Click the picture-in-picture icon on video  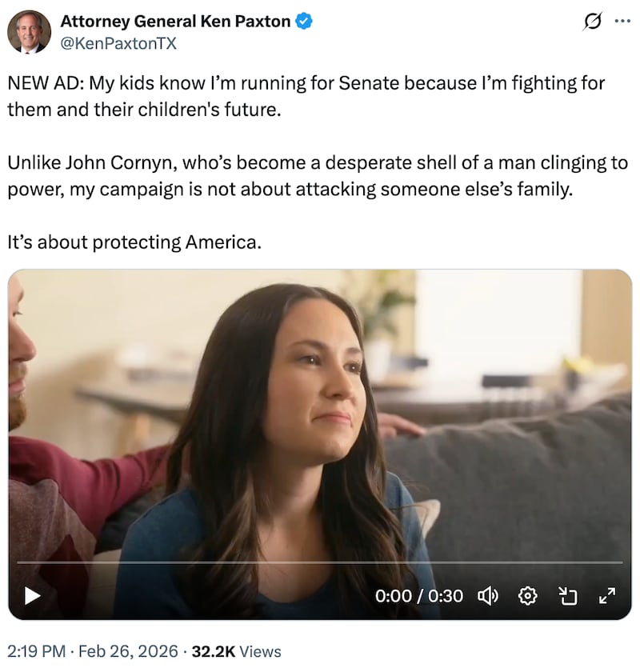pos(567,595)
